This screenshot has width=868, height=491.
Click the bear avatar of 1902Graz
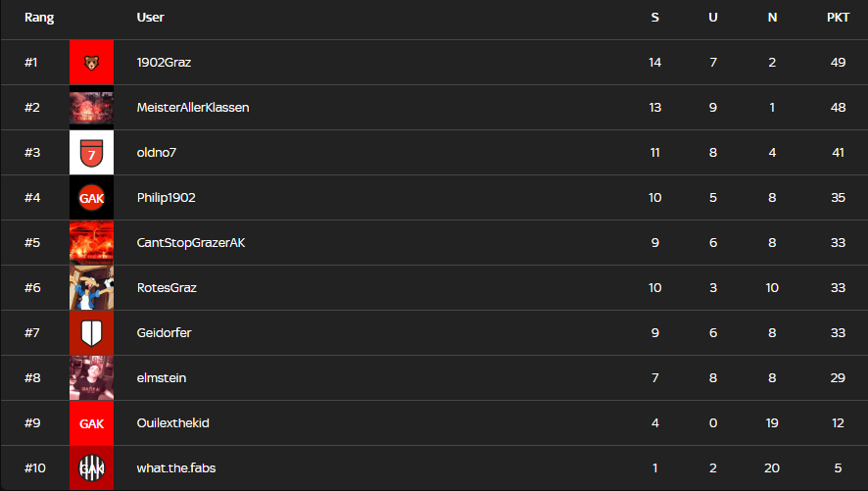pyautogui.click(x=91, y=62)
